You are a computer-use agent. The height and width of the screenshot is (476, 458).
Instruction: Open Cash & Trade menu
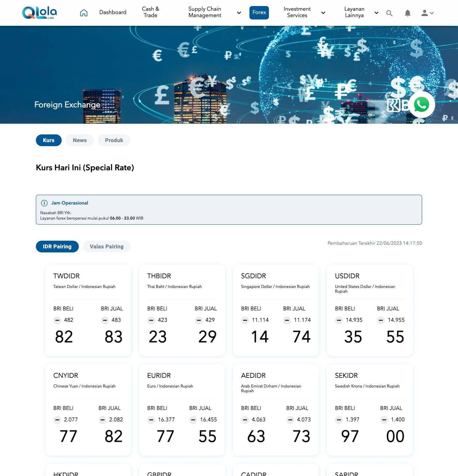tap(151, 12)
